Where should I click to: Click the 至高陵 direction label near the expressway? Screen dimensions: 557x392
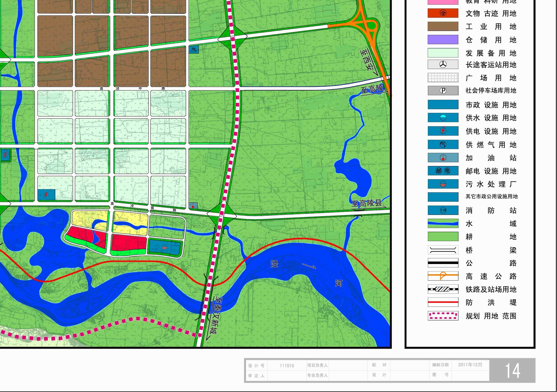(x=372, y=89)
